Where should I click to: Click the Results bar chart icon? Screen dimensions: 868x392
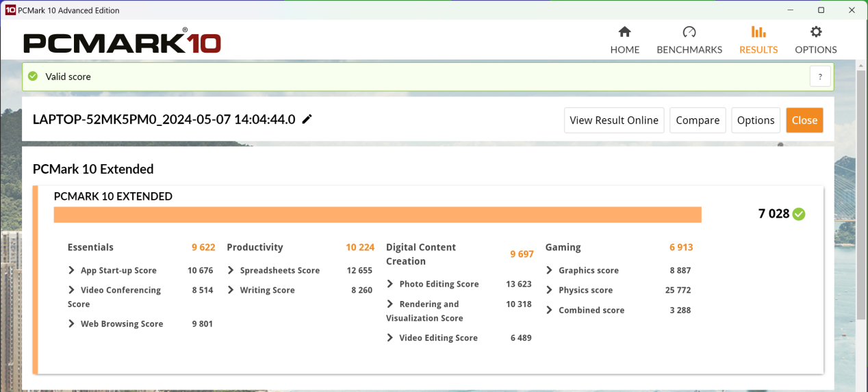758,32
